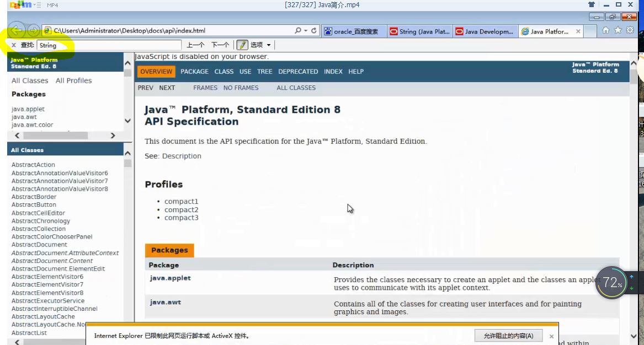Open the AbstractList class link
This screenshot has width=644, height=345.
coord(29,333)
